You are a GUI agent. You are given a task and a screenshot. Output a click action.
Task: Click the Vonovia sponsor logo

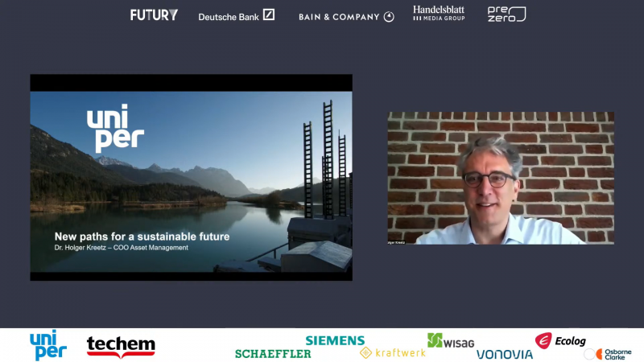coord(505,354)
